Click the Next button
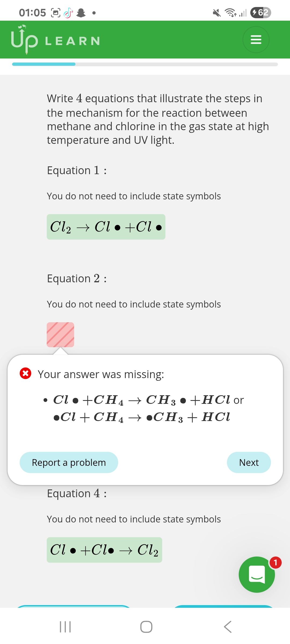290x644 pixels. tap(249, 462)
